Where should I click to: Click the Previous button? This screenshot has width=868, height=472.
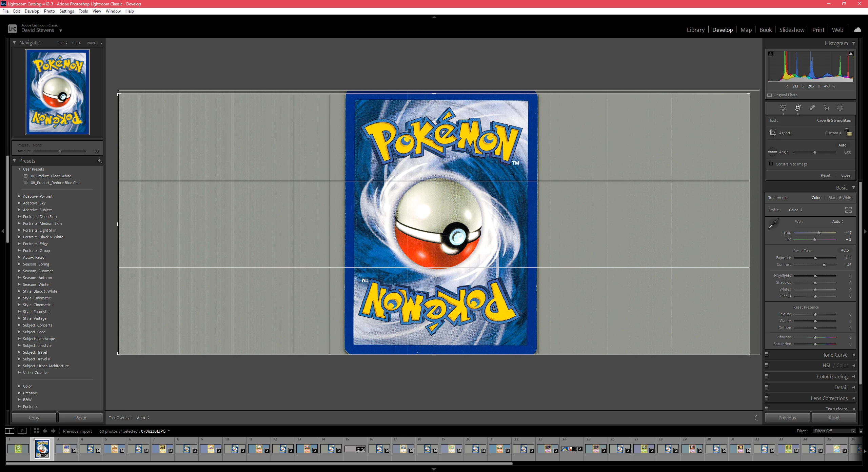(x=787, y=418)
